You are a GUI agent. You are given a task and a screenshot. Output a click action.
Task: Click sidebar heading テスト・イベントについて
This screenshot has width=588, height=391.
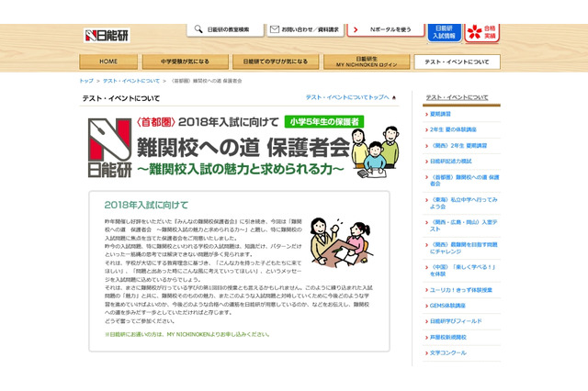(x=458, y=97)
